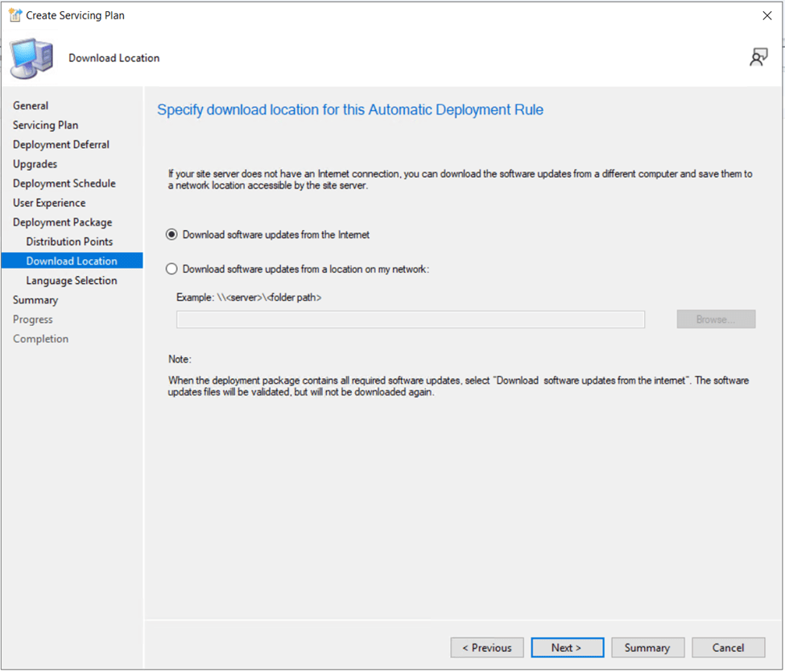Viewport: 785px width, 672px height.
Task: Click the feedback person icon in header
Action: pyautogui.click(x=758, y=57)
